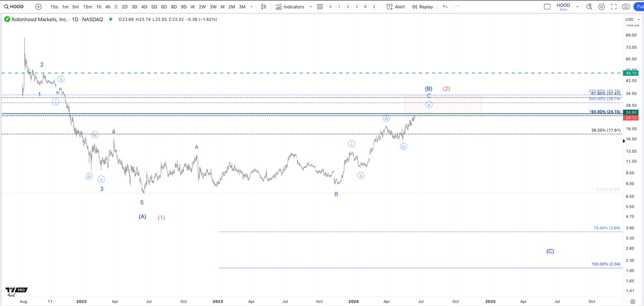644x306 pixels.
Task: Expand the favorite indicators dropdown arrow
Action: (311, 7)
